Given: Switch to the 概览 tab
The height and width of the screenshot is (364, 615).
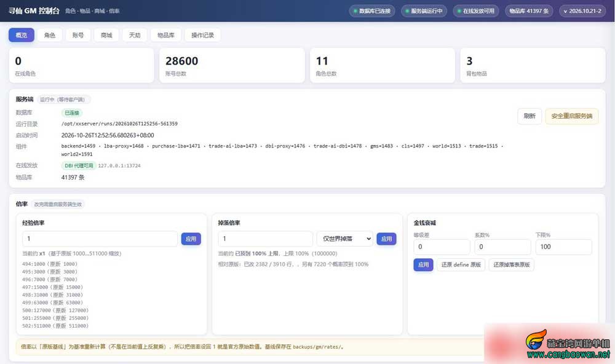Looking at the screenshot, I should pyautogui.click(x=22, y=35).
